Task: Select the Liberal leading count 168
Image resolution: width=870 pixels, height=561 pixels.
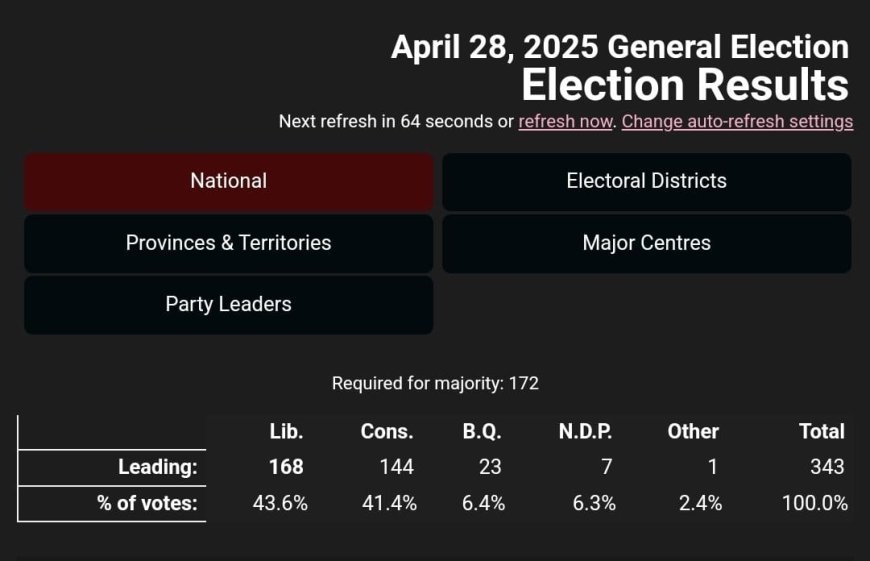Action: pos(286,467)
